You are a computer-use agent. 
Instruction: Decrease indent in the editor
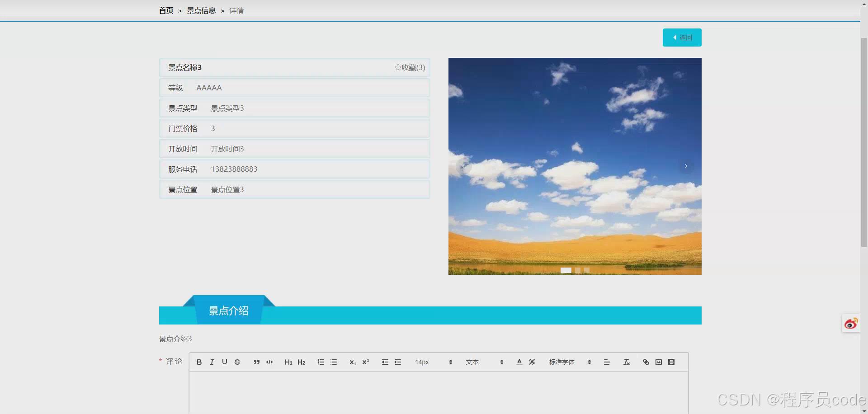385,362
